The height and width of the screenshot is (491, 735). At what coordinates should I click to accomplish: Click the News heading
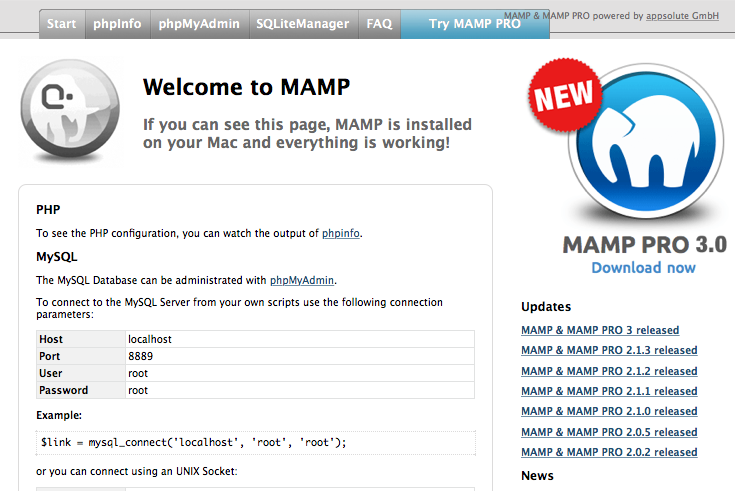[x=537, y=476]
